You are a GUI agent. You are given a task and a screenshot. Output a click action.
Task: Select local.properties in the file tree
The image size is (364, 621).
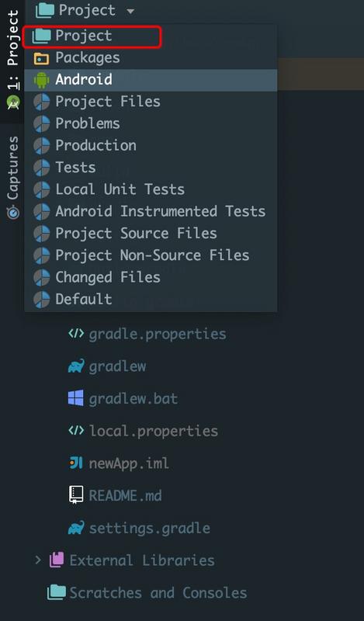tap(154, 431)
